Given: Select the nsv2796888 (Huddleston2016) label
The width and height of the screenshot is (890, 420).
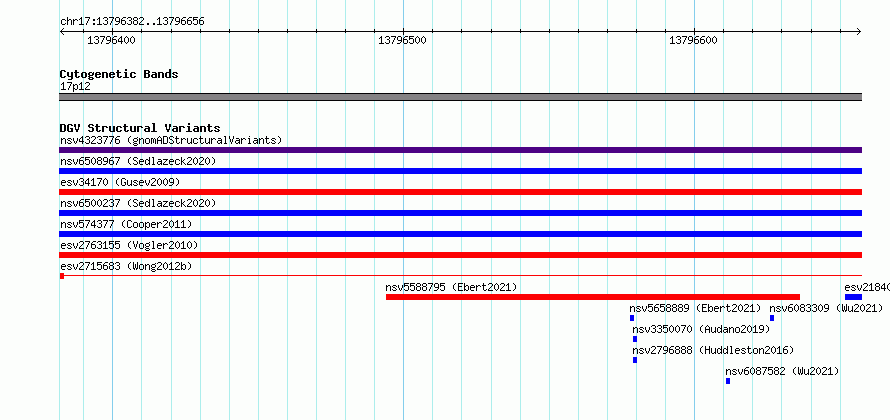Looking at the screenshot, I should coord(713,350).
